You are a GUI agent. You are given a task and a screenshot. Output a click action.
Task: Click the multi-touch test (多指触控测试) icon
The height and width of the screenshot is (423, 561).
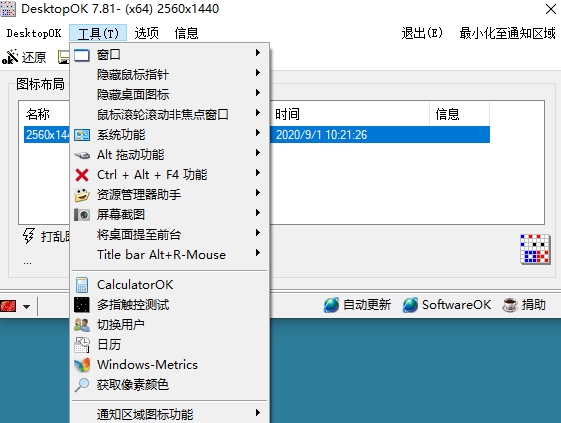(82, 305)
